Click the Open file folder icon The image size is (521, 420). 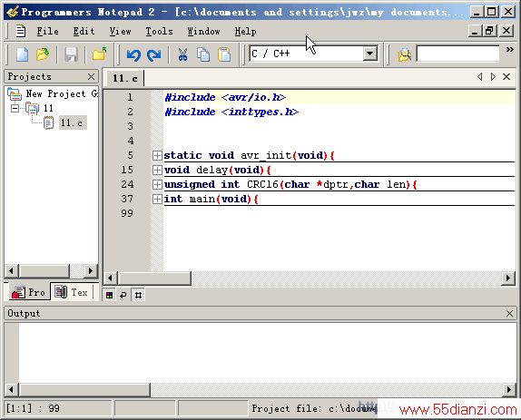(43, 54)
